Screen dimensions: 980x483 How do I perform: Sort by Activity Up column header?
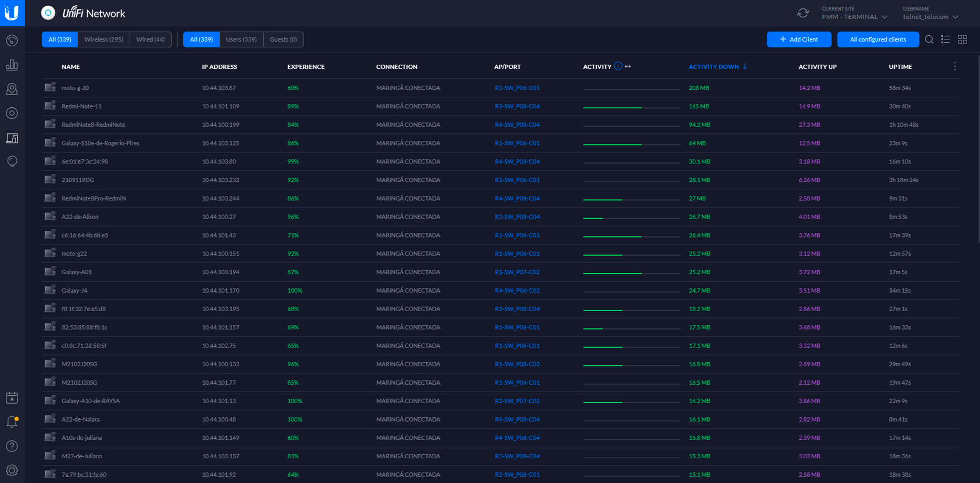point(817,67)
